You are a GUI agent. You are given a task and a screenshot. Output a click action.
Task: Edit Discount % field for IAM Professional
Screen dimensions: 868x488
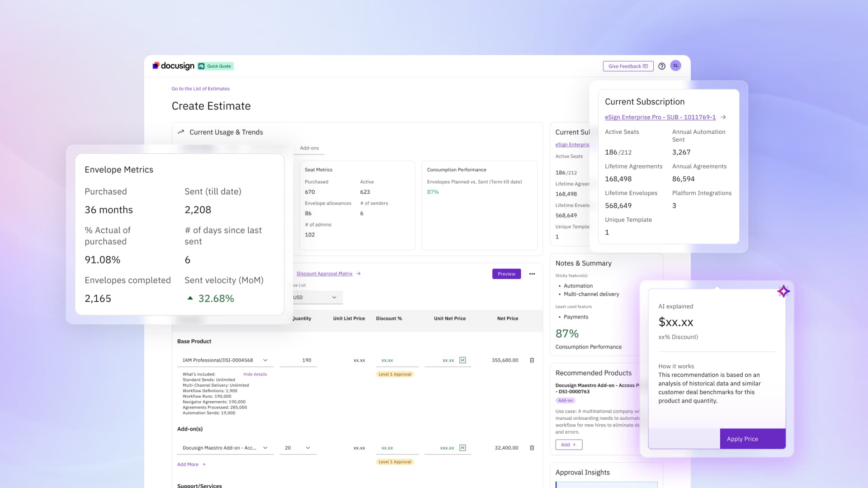(x=397, y=360)
